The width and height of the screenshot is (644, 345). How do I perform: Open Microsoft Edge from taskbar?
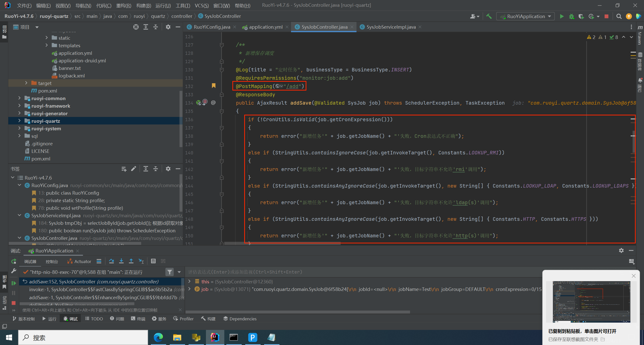coord(158,337)
